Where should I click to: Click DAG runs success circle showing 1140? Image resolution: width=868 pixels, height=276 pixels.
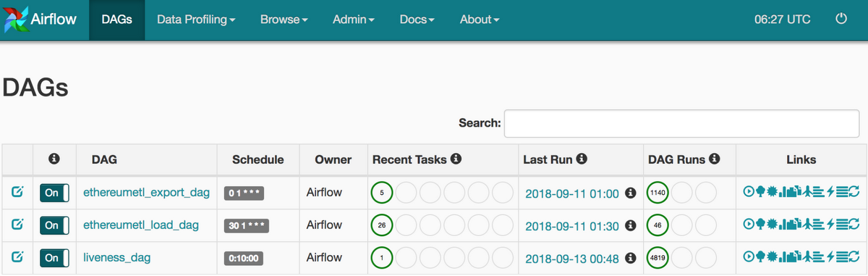[658, 193]
